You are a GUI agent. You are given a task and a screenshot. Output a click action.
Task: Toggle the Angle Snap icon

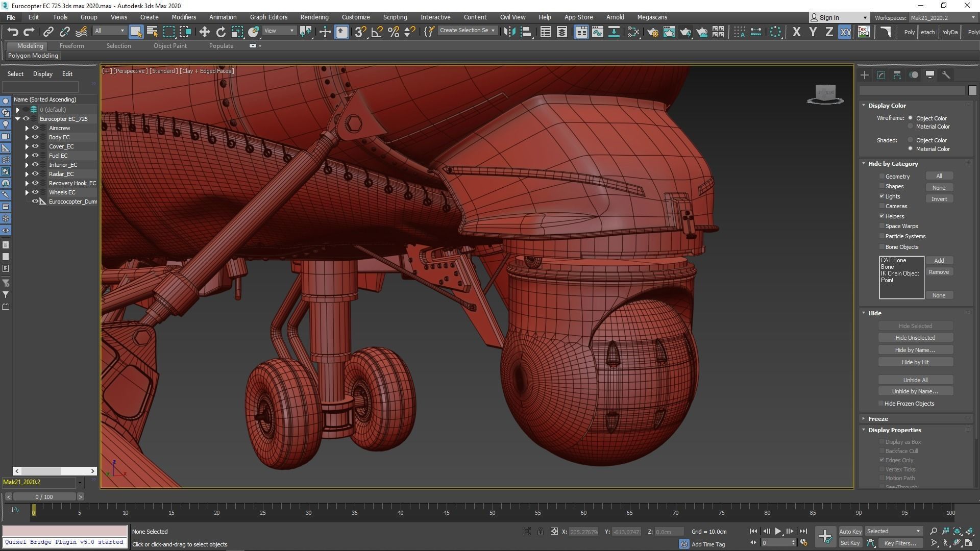pos(377,32)
